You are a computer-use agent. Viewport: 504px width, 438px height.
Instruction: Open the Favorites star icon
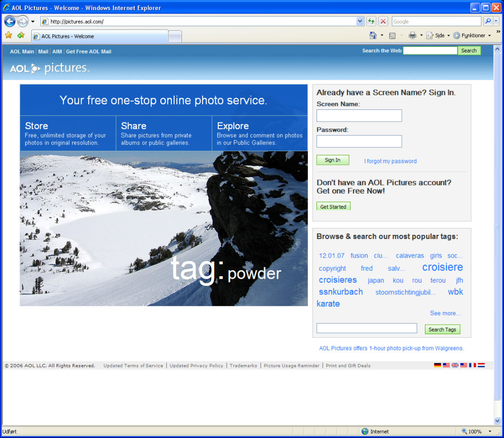pos(9,35)
